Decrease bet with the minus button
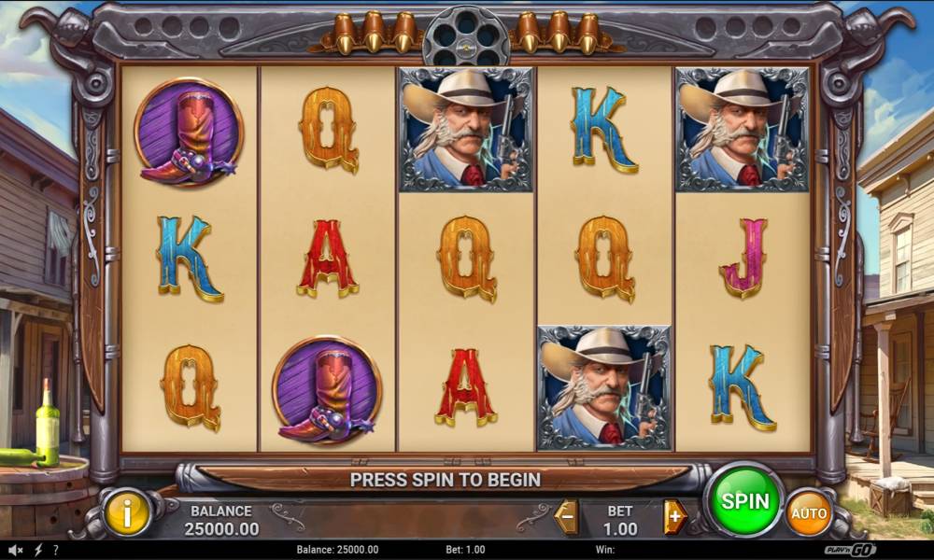This screenshot has height=560, width=934. coord(567,516)
